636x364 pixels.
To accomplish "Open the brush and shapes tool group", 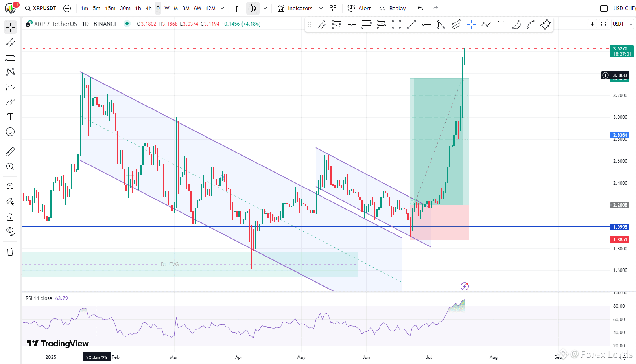I will pyautogui.click(x=10, y=102).
